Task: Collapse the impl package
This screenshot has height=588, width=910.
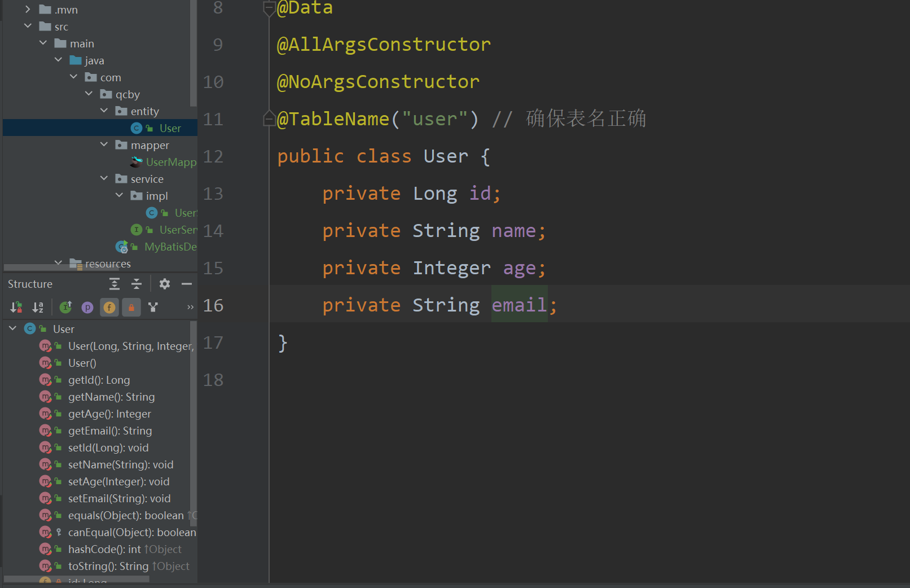Action: click(x=119, y=195)
